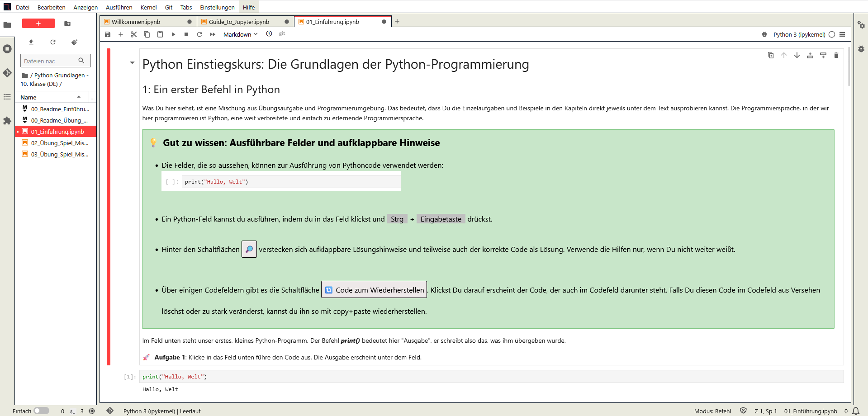Open a new launcher tab with plus

pyautogui.click(x=397, y=21)
